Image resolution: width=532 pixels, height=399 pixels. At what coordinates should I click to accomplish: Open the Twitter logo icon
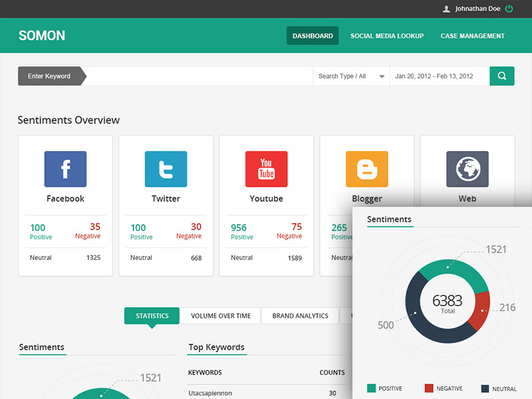(166, 169)
